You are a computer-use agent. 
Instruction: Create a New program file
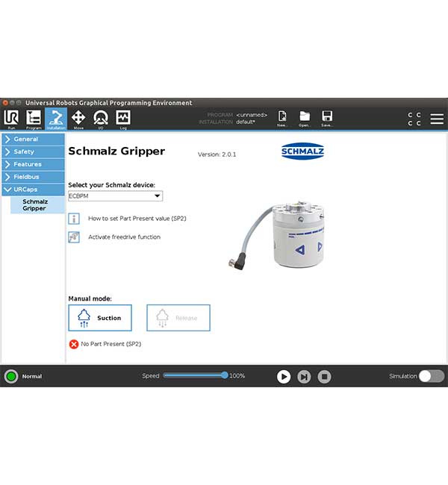pos(281,119)
